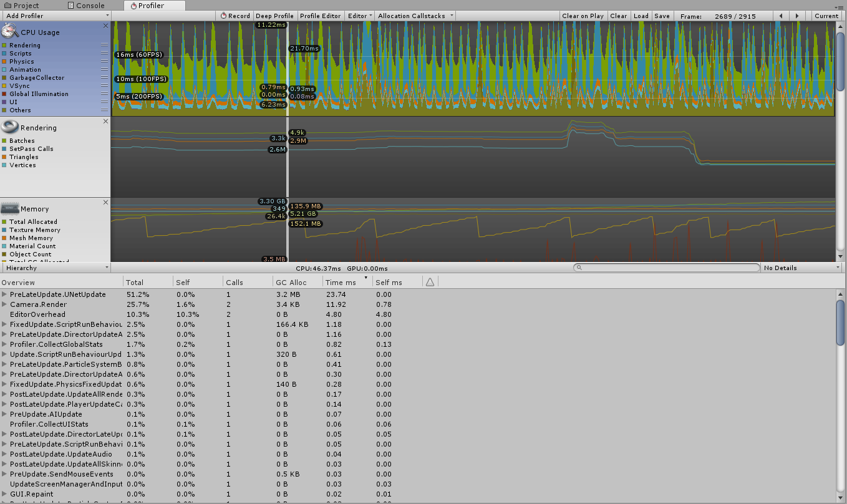Toggle the GarbageCollector series visibility

click(4, 78)
